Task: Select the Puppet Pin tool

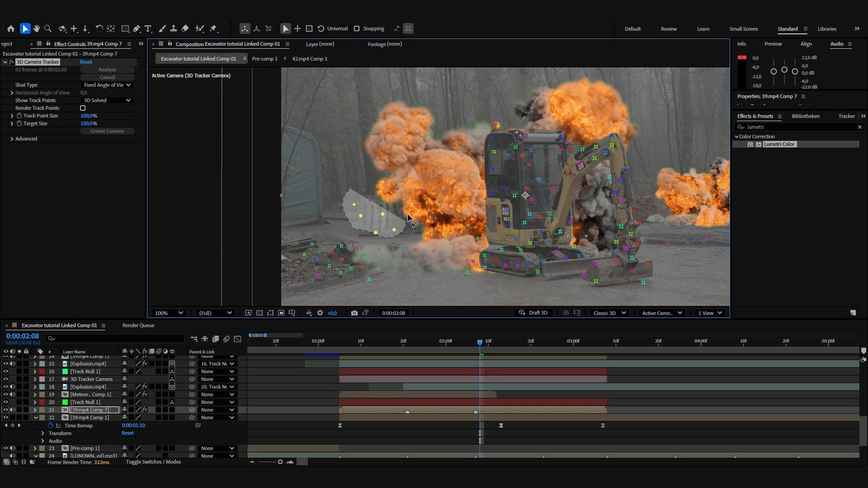Action: (x=213, y=29)
